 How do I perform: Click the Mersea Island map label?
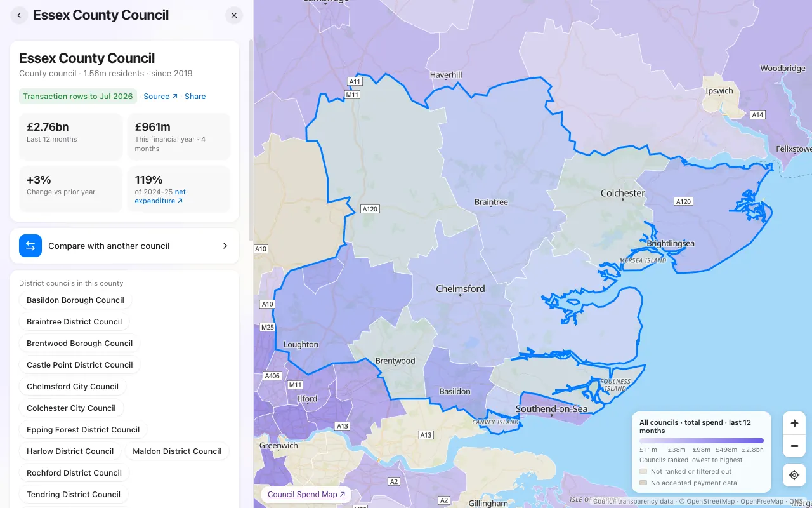pos(643,260)
